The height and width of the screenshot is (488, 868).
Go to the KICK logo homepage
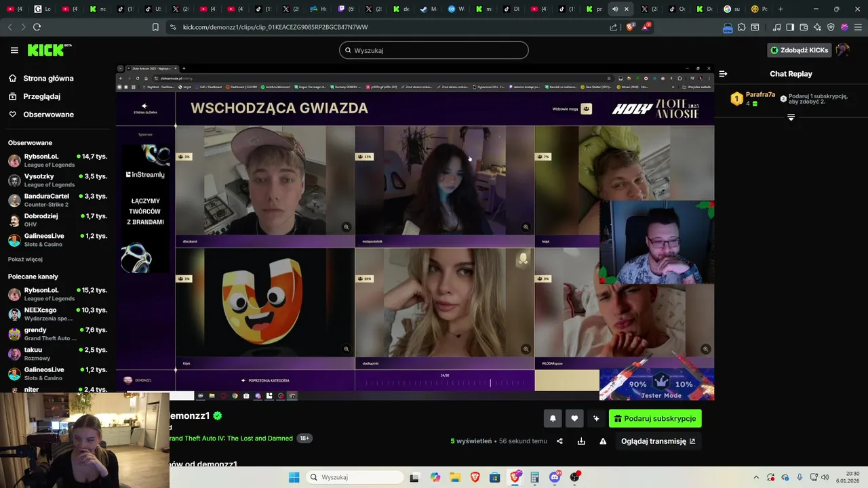(x=49, y=50)
